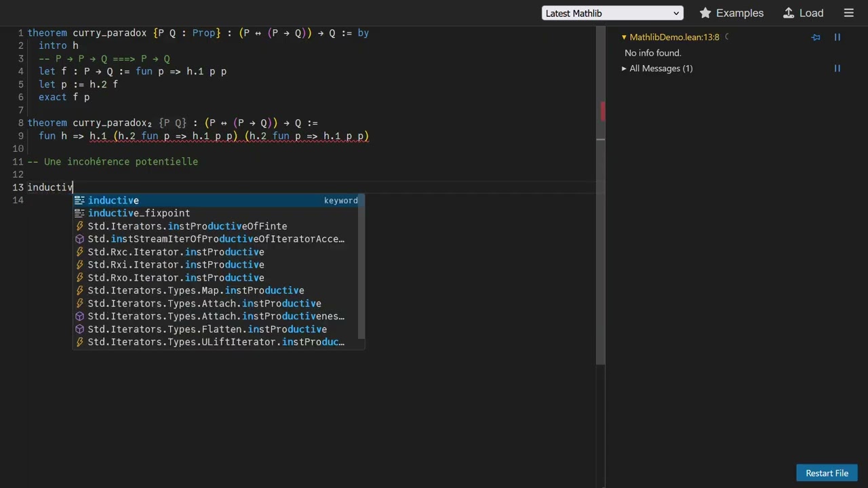Click the cube icon of Std.instStreamIterOfProductiveOfIteratorAcce…
The width and height of the screenshot is (868, 488).
pyautogui.click(x=79, y=239)
